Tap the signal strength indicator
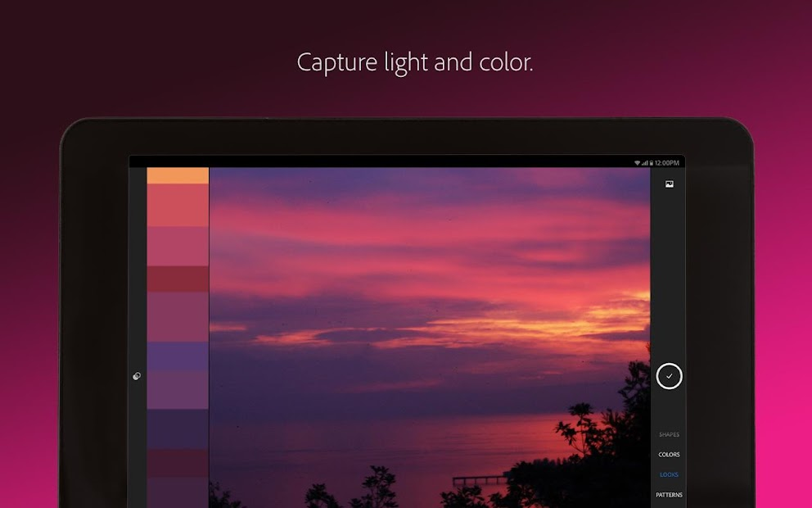This screenshot has height=508, width=812. point(644,163)
